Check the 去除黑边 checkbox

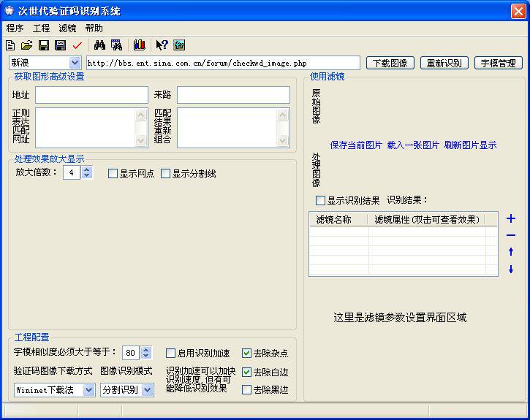(x=247, y=389)
